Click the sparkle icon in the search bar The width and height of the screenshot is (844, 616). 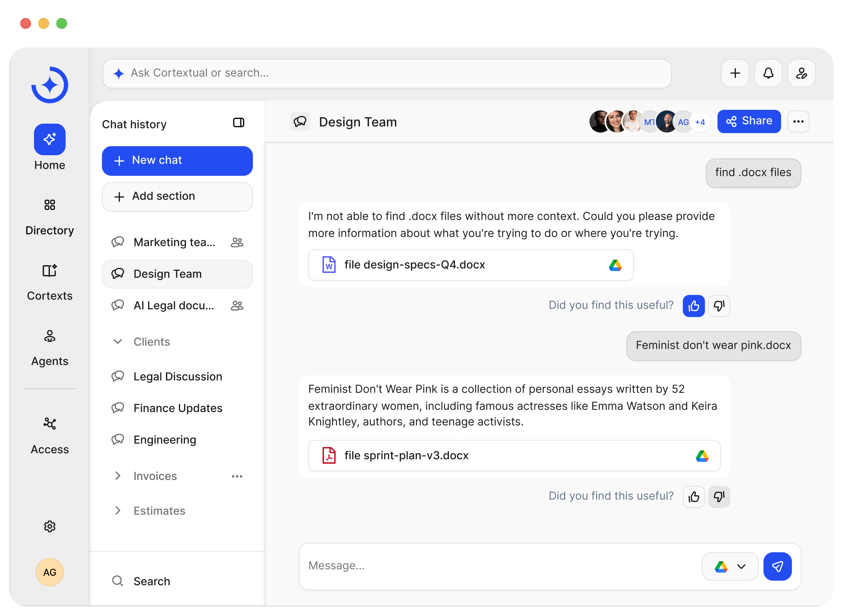[119, 73]
